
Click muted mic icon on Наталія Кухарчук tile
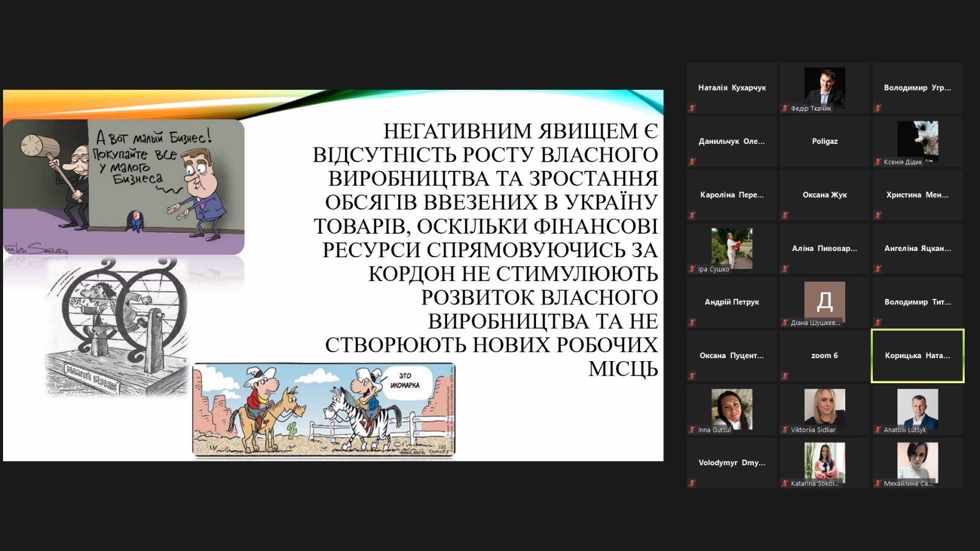tap(692, 108)
